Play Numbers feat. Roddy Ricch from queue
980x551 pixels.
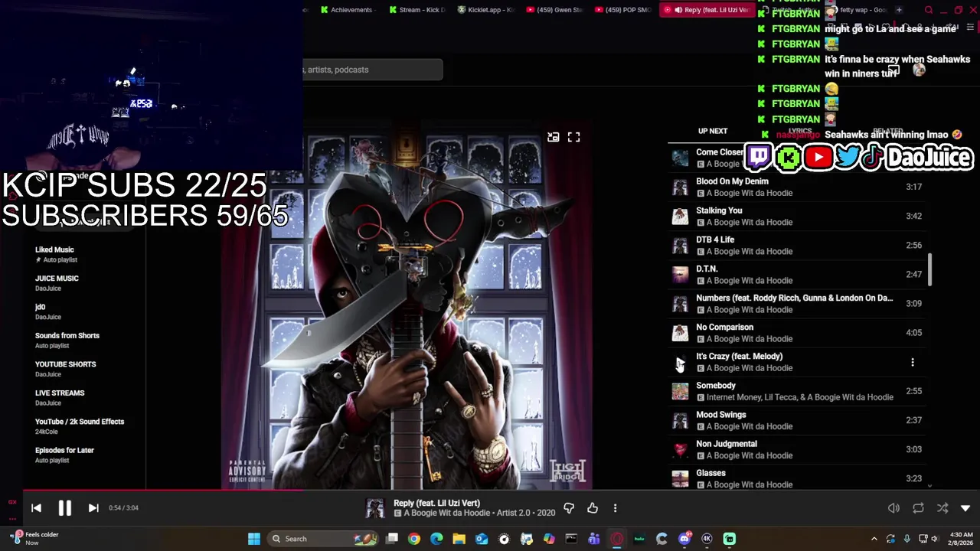pyautogui.click(x=796, y=303)
